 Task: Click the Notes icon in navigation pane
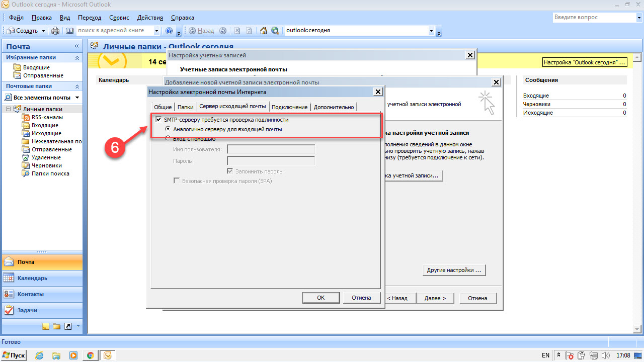[46, 326]
